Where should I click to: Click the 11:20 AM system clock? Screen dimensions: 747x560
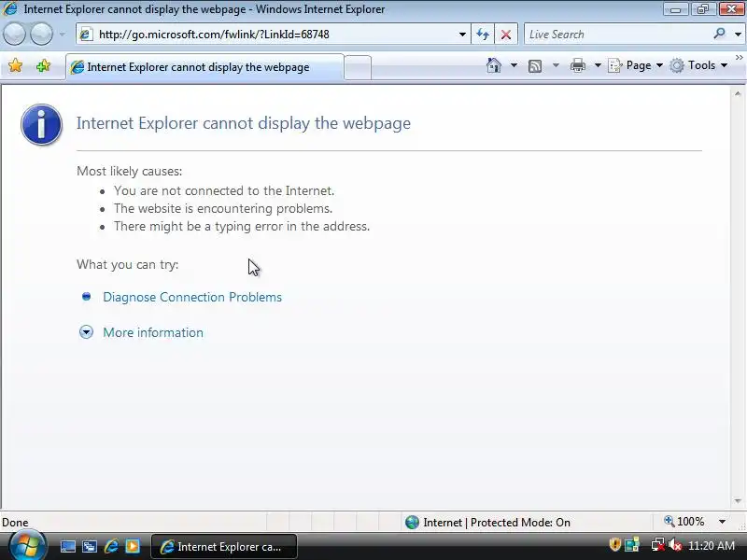[x=712, y=546]
